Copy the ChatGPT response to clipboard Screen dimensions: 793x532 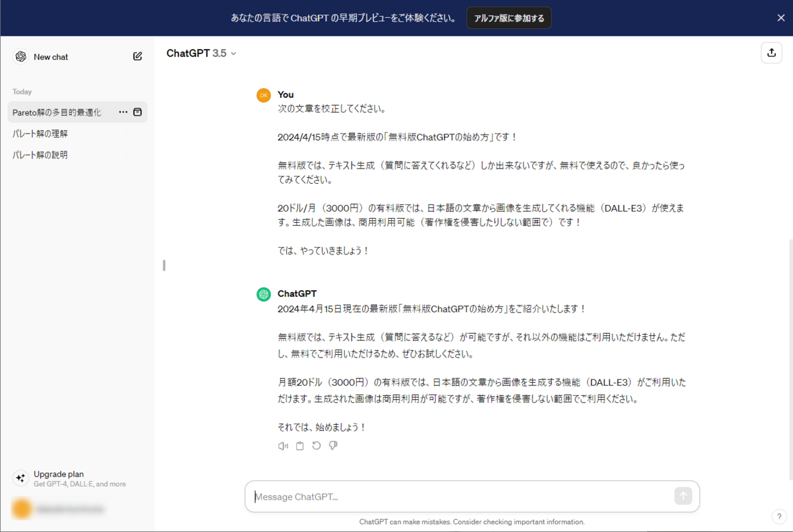coord(300,446)
